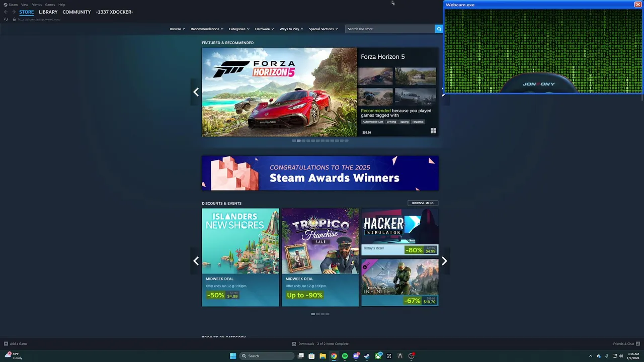
Task: Open the Windows Start menu
Action: coord(233,356)
